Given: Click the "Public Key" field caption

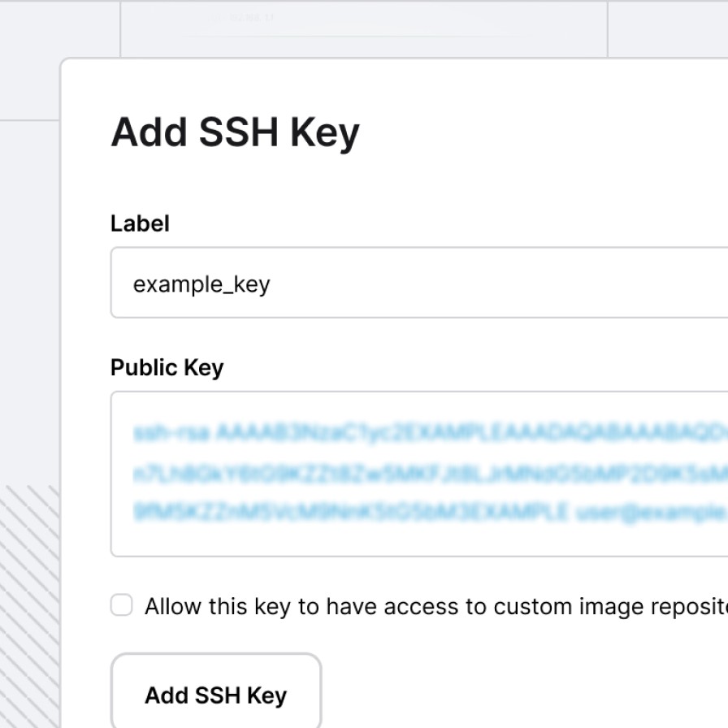Looking at the screenshot, I should point(167,367).
